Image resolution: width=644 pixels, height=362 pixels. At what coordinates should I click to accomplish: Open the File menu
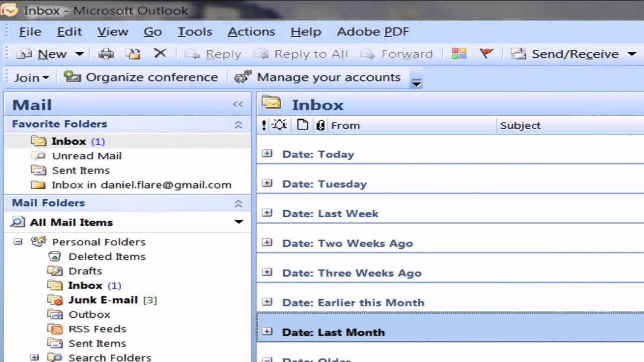(x=30, y=32)
